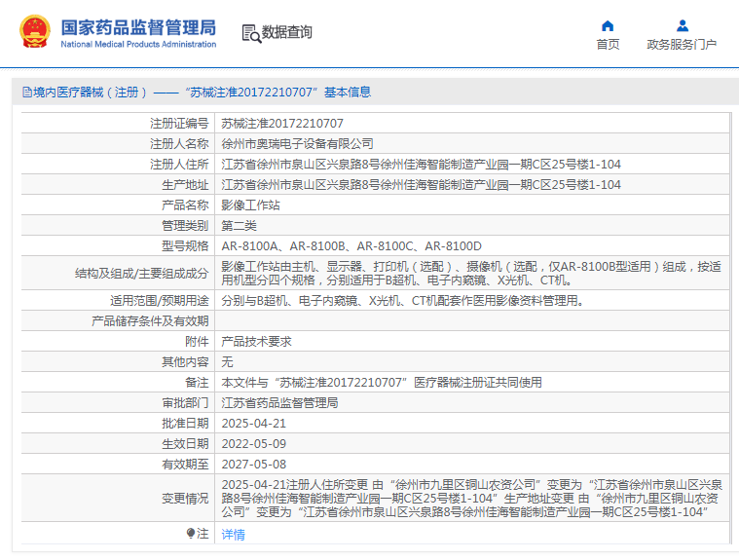The width and height of the screenshot is (739, 560).
Task: Select the 注册证编号 label cell
Action: 179,124
